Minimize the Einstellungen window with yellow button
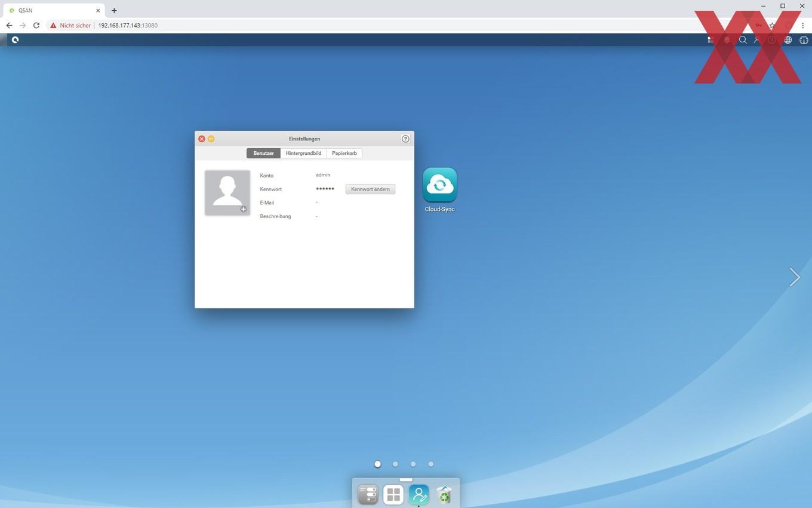Viewport: 812px width, 508px height. [211, 139]
